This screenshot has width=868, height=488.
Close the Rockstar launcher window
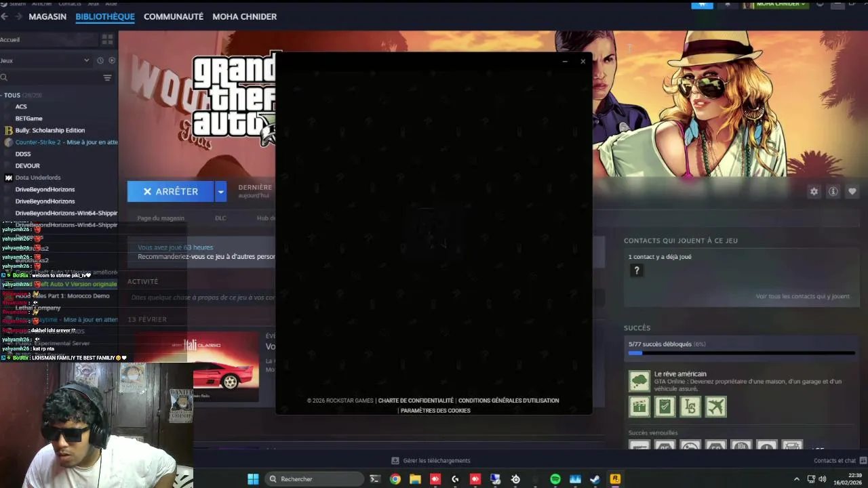[583, 61]
